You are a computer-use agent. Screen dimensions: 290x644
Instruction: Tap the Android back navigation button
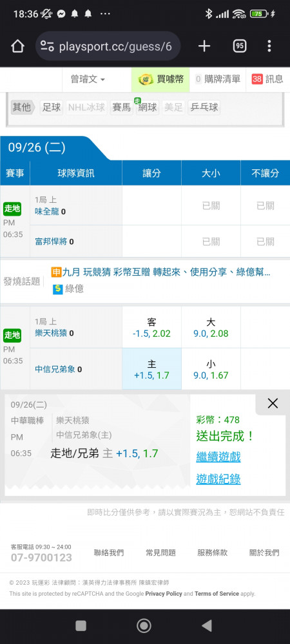click(207, 625)
